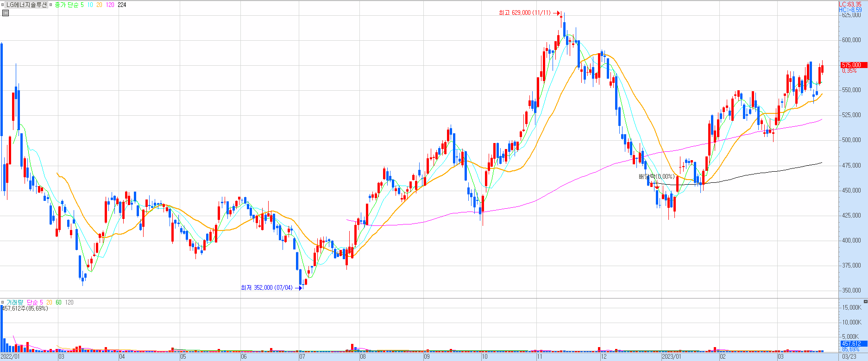This screenshot has width=868, height=361.
Task: Click the red 575,000 current price tag
Action: 854,65
